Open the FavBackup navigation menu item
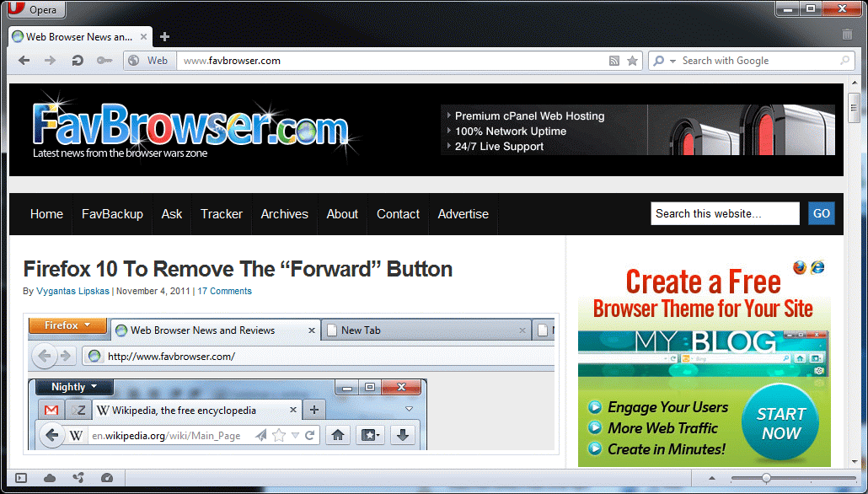 coord(112,214)
